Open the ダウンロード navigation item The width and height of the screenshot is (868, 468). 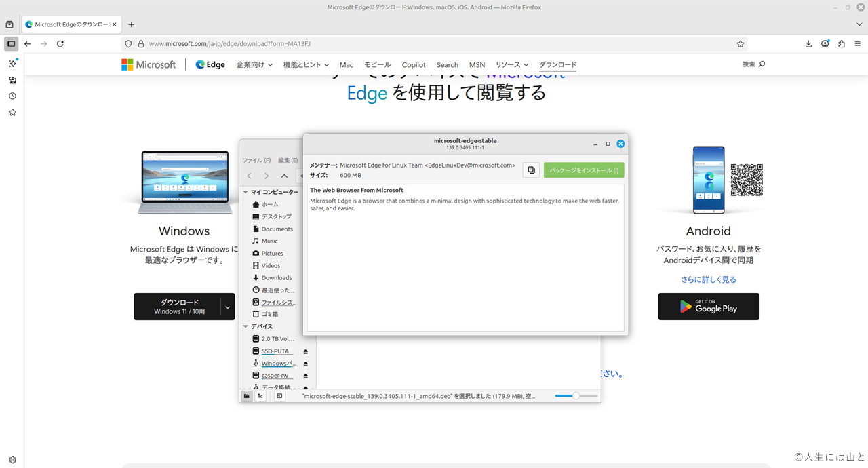pyautogui.click(x=557, y=64)
